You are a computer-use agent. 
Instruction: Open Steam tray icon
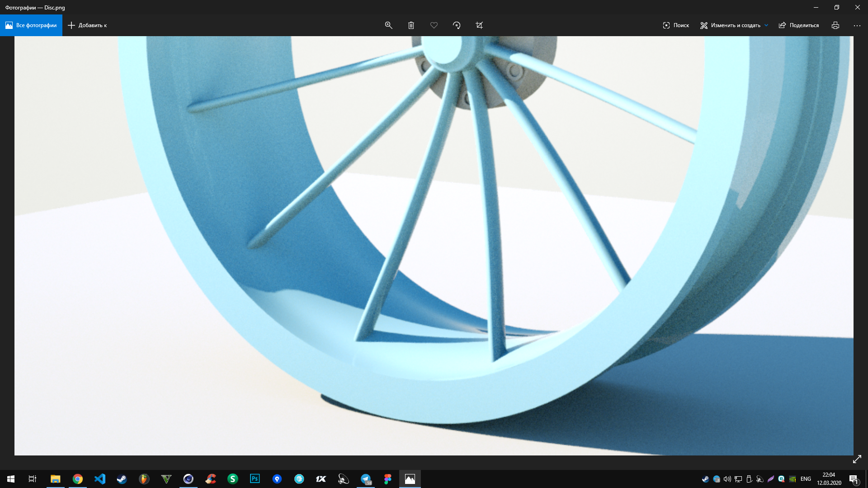pyautogui.click(x=705, y=479)
